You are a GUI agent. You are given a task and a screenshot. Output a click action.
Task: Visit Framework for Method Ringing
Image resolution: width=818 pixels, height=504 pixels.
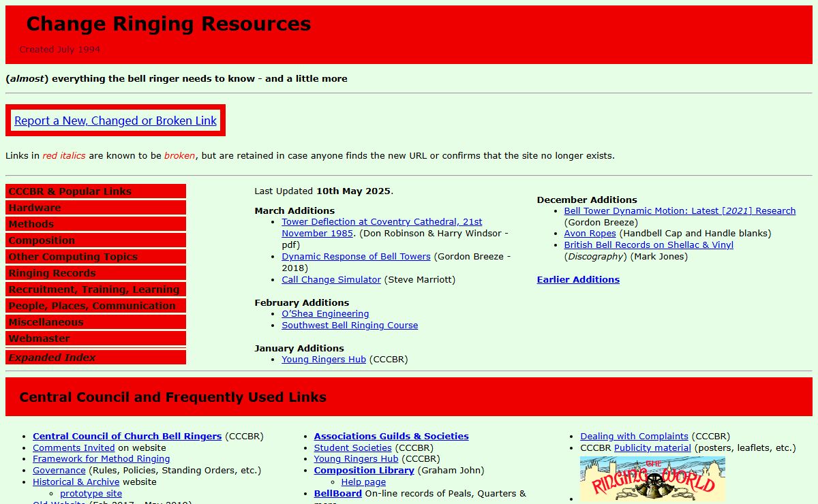pos(101,458)
